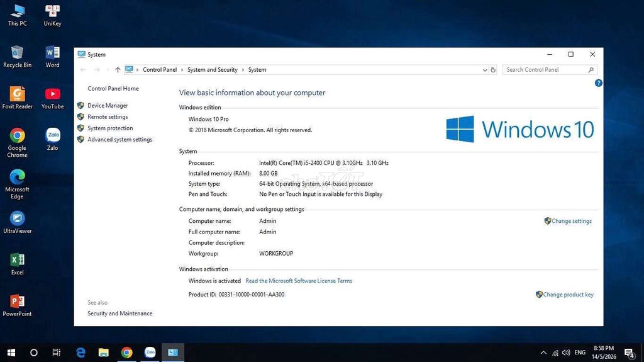
Task: Open Remote settings
Action: click(108, 117)
